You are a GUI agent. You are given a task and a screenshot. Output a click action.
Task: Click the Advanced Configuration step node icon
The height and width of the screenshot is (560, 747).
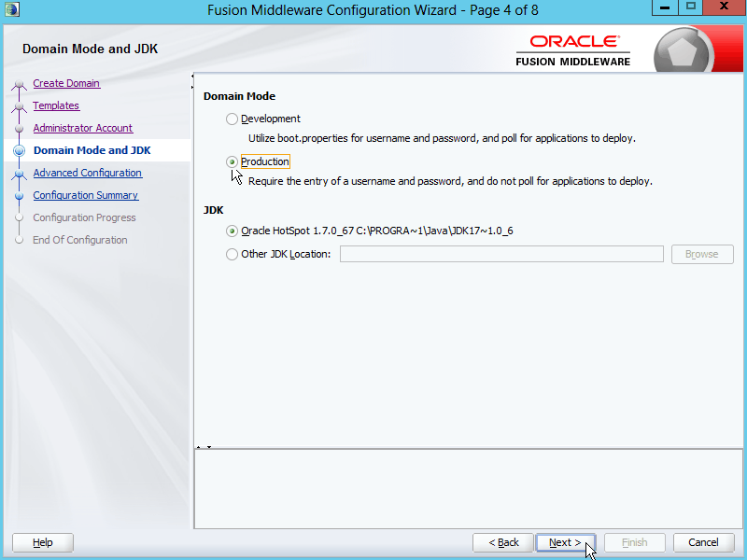click(x=19, y=174)
